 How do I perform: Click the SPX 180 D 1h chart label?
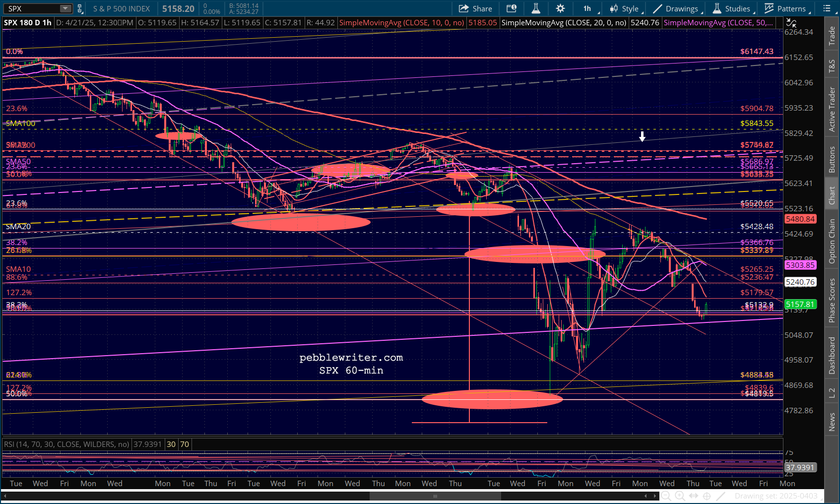click(28, 23)
